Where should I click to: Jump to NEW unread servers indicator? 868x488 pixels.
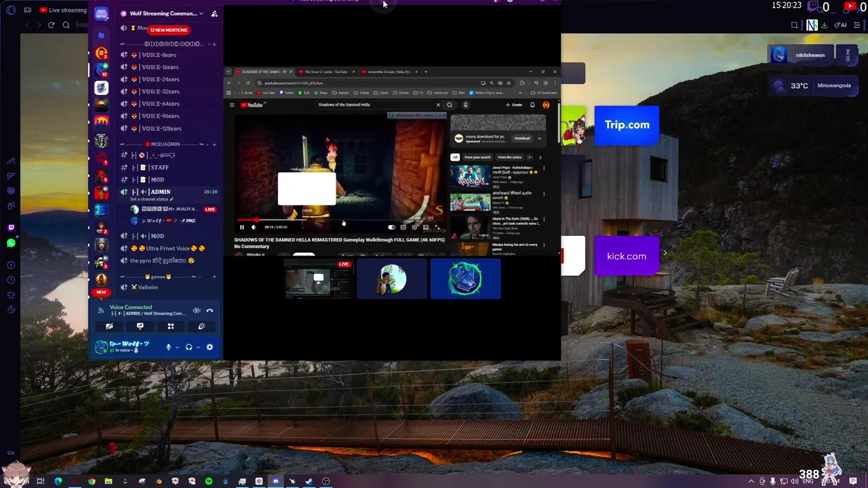[101, 292]
